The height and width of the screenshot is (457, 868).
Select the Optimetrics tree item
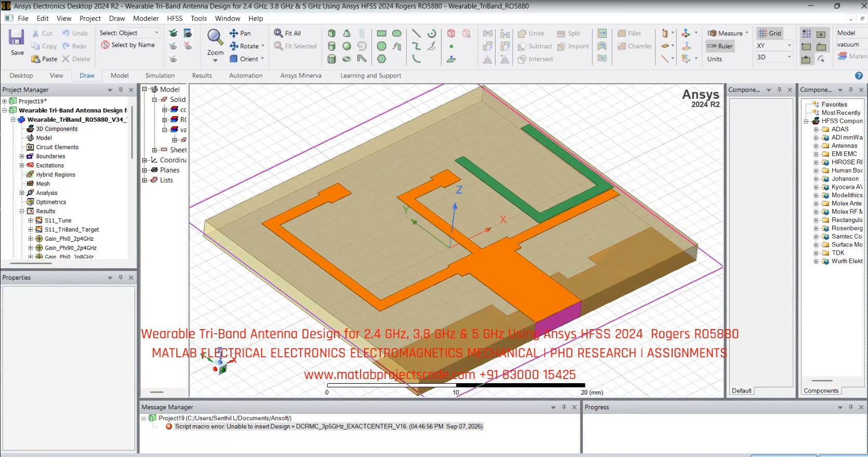tap(51, 202)
